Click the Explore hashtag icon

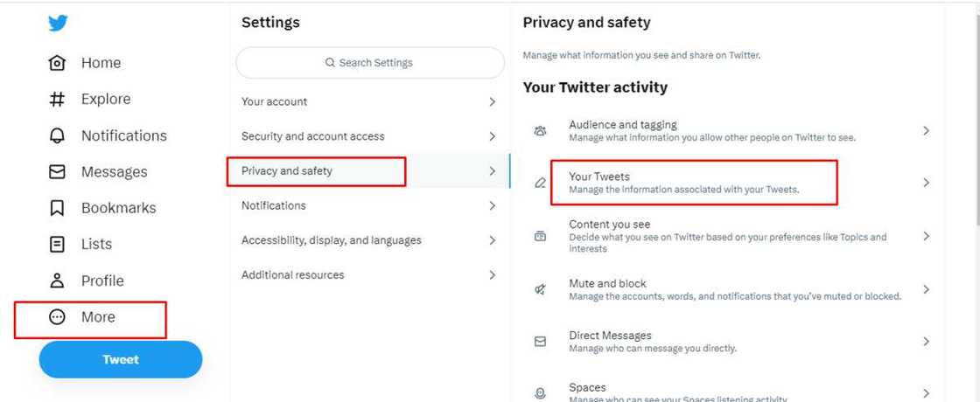(57, 100)
